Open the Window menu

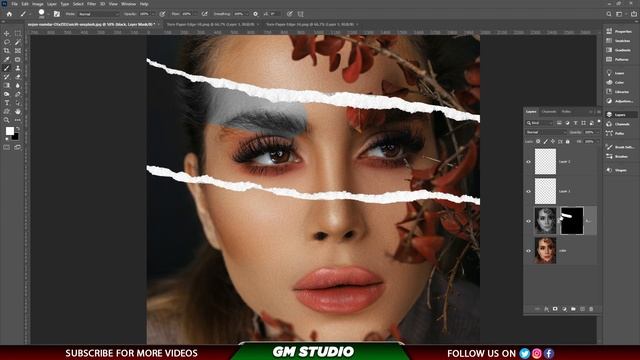coord(129,4)
